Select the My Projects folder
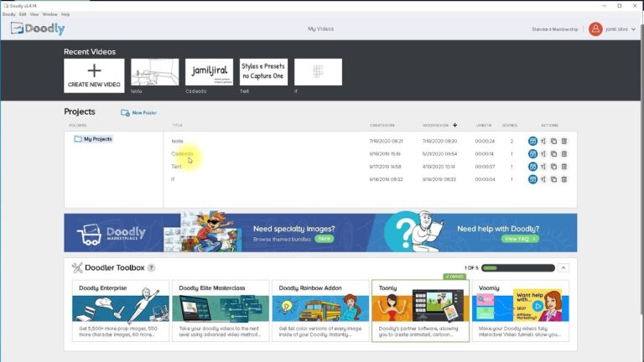644x362 pixels. (93, 139)
